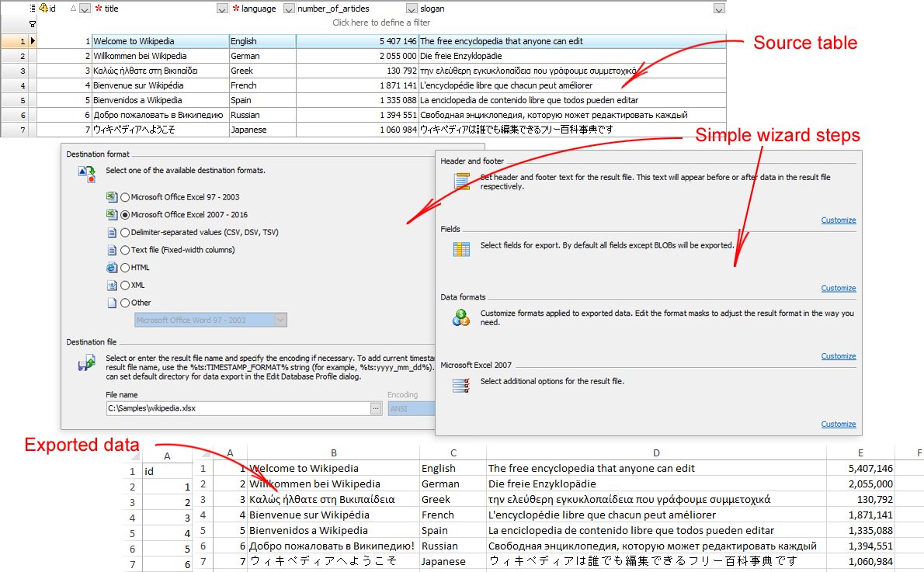Click Customize under the Fields section

click(x=838, y=287)
